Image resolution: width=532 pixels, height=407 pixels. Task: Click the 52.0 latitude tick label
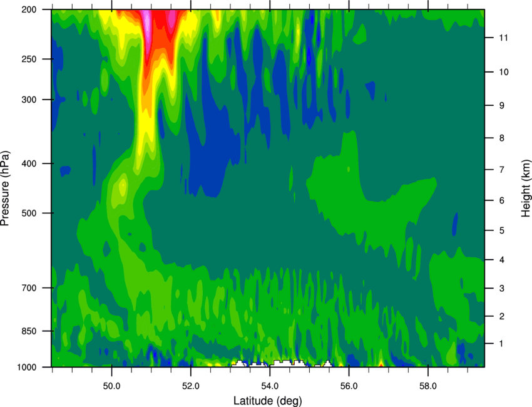[191, 386]
